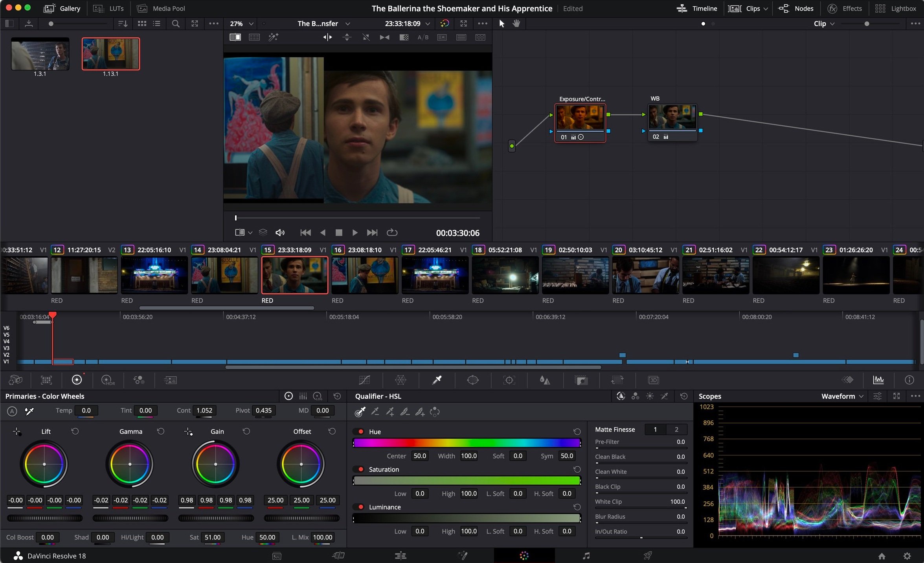Toggle the Nodes panel
924x563 pixels.
click(796, 8)
